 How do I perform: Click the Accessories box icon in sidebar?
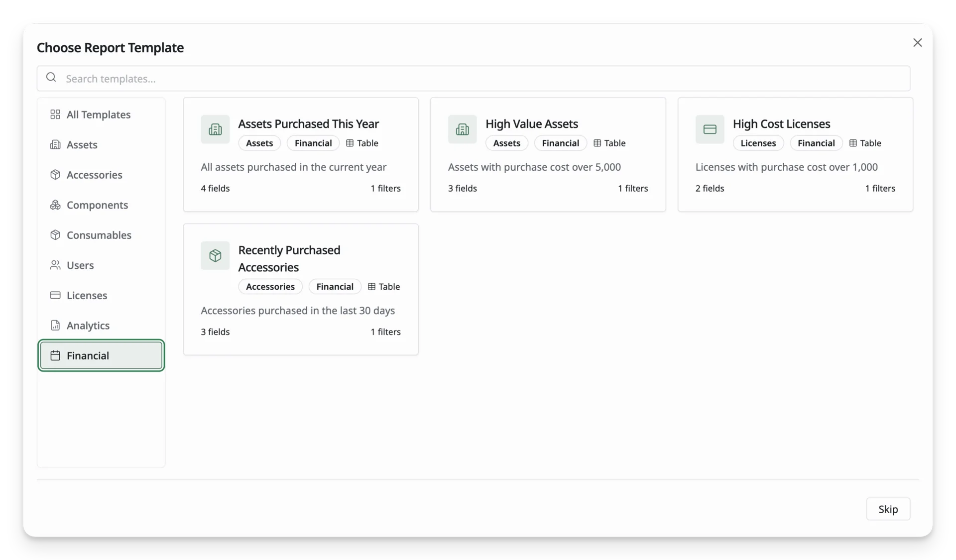coord(55,175)
